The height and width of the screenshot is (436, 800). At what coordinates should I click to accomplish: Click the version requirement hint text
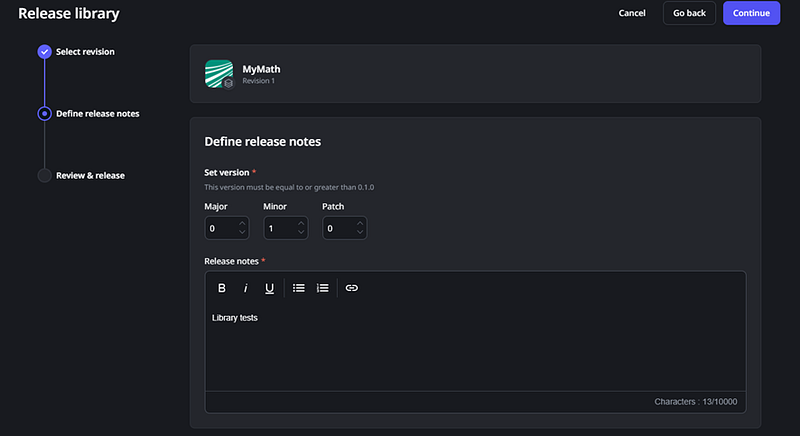coord(289,187)
